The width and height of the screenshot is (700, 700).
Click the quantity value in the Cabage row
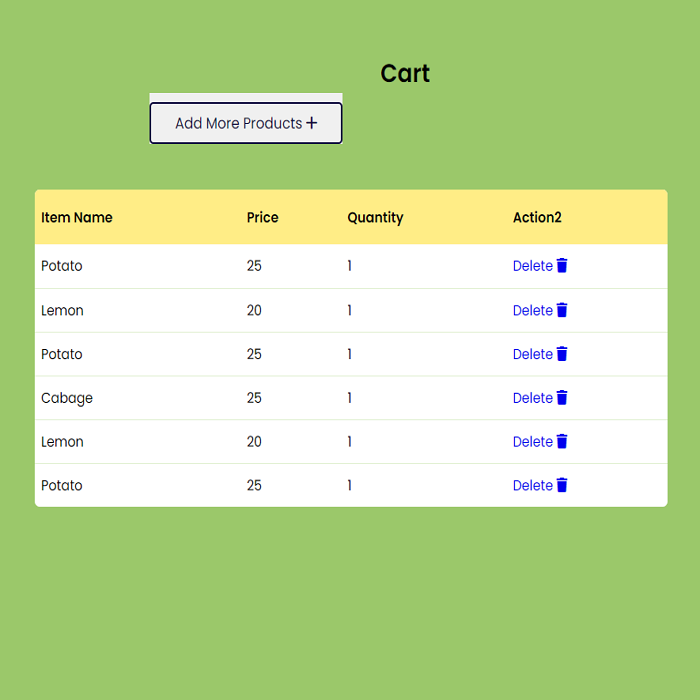coord(350,398)
